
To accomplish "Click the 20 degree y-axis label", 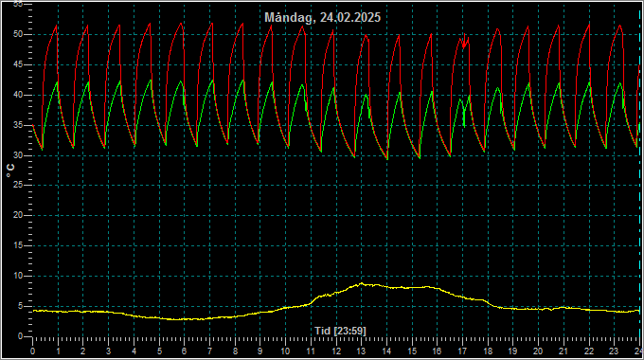I will point(18,215).
